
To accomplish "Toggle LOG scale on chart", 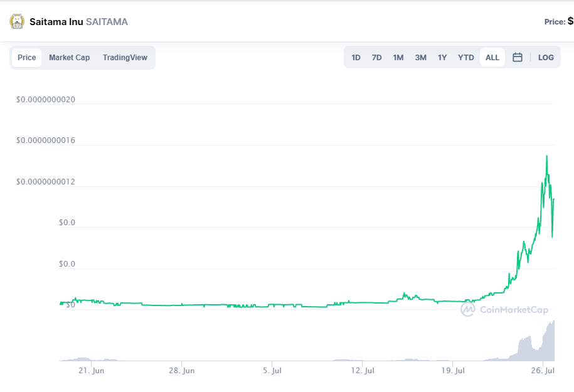I will (x=546, y=58).
